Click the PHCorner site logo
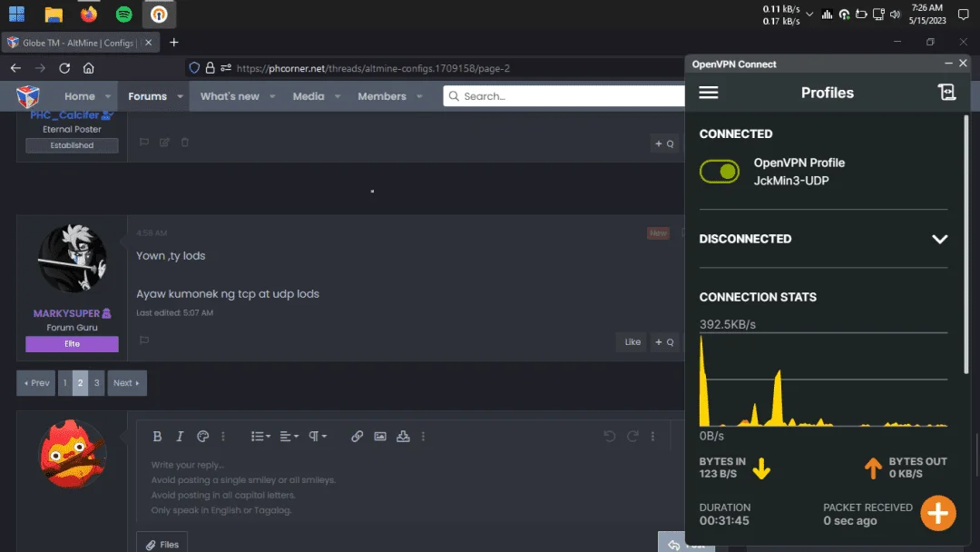The width and height of the screenshot is (980, 552). [28, 96]
